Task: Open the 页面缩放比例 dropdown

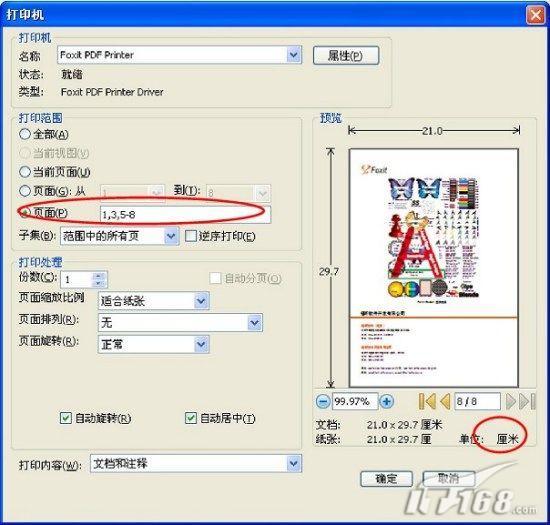Action: point(201,301)
